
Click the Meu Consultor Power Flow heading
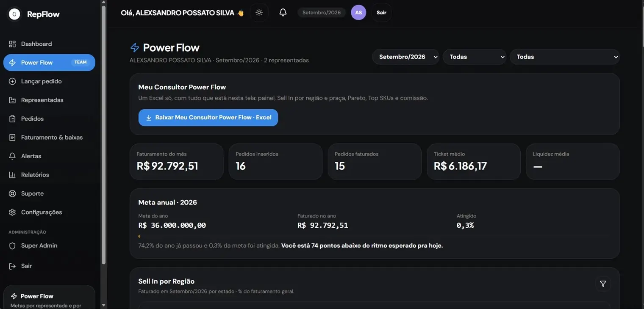pos(182,87)
